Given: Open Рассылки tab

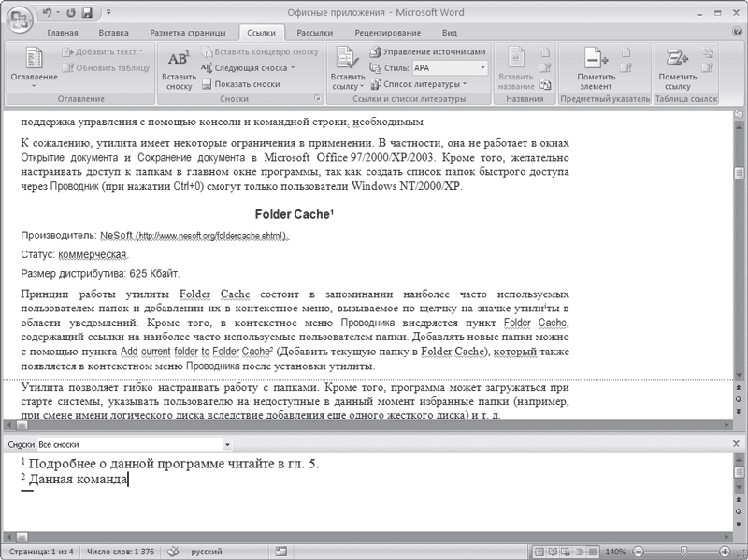Looking at the screenshot, I should click(x=314, y=33).
